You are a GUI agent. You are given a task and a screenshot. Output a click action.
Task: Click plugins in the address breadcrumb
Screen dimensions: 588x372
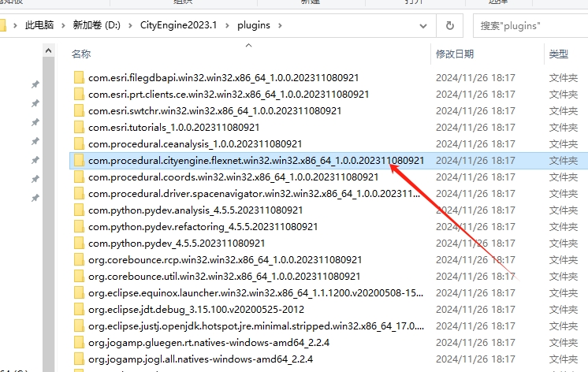254,25
